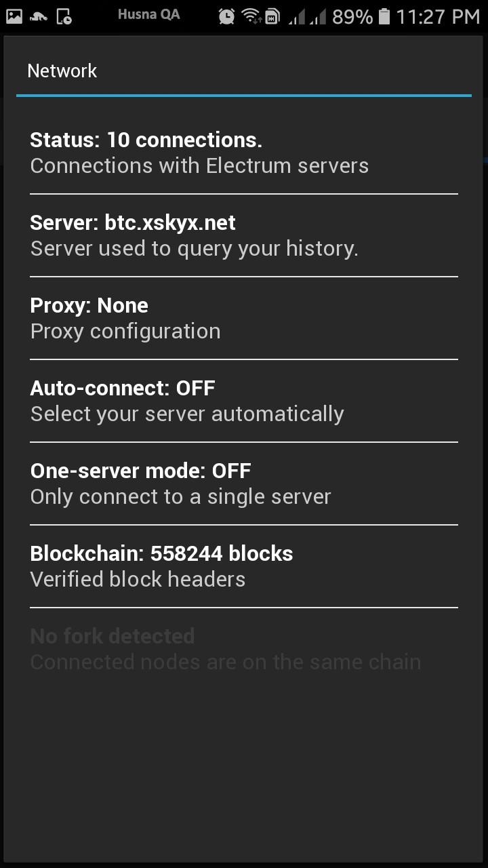This screenshot has width=488, height=868.
Task: Tap the cellular signal bars icon
Action: (x=307, y=16)
